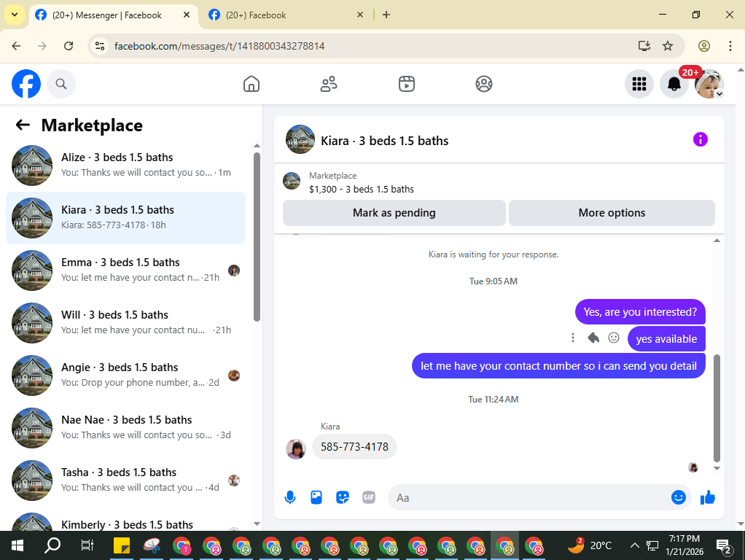This screenshot has width=745, height=560.
Task: Open conversation information purple info icon
Action: (700, 139)
